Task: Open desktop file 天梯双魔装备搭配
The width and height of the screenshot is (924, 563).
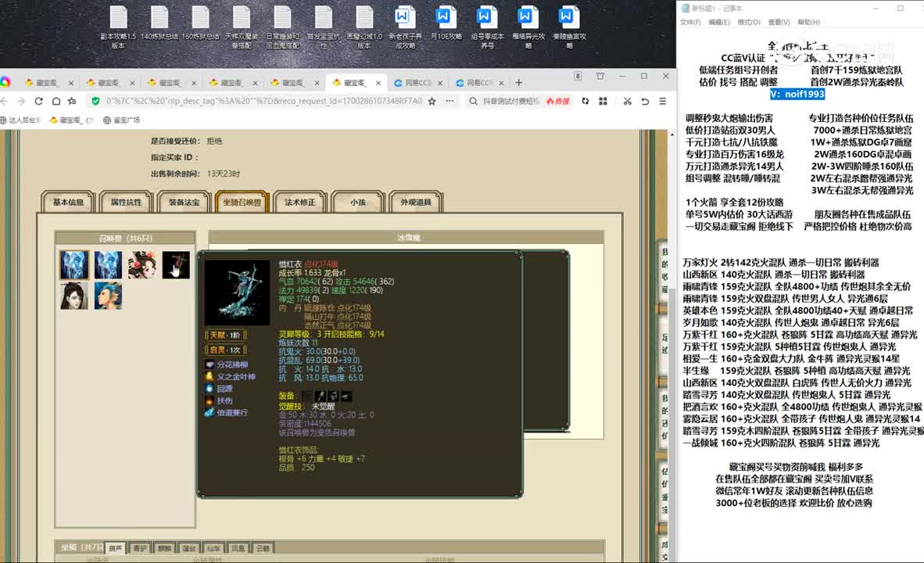Action: pos(242,27)
